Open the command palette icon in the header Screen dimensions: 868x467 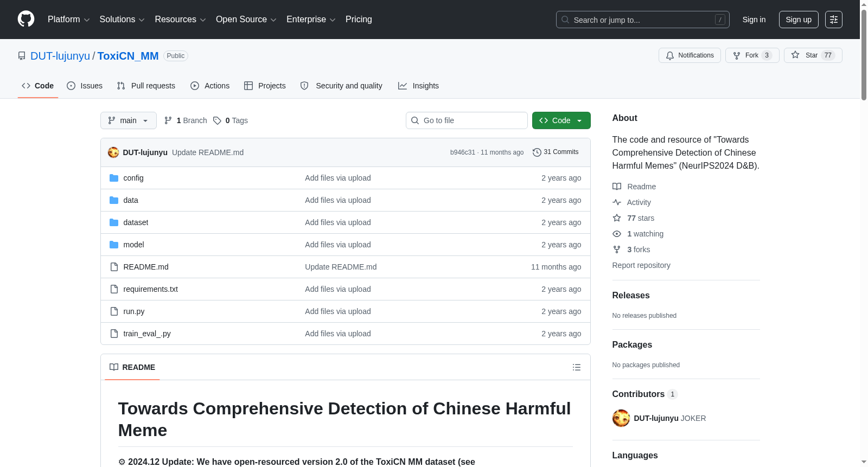[x=834, y=20]
